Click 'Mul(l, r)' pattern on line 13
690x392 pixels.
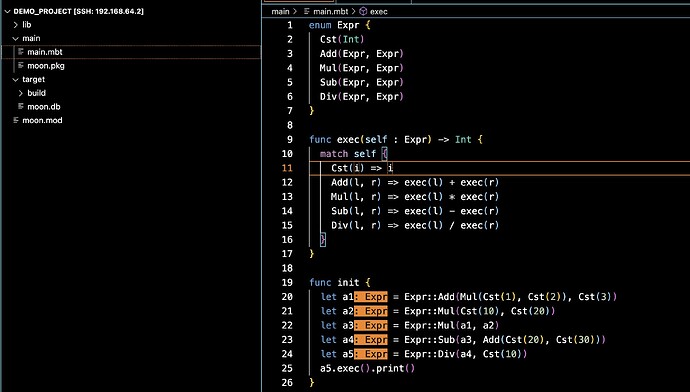356,197
